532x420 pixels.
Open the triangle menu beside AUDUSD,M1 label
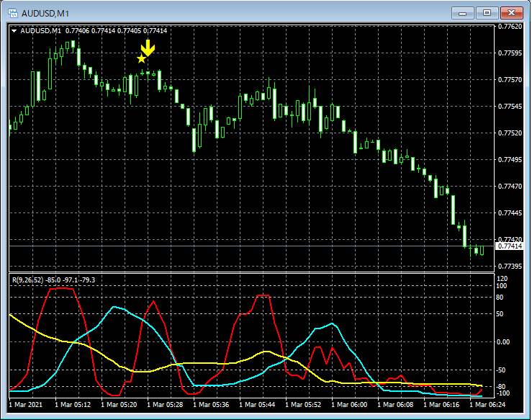coord(14,30)
